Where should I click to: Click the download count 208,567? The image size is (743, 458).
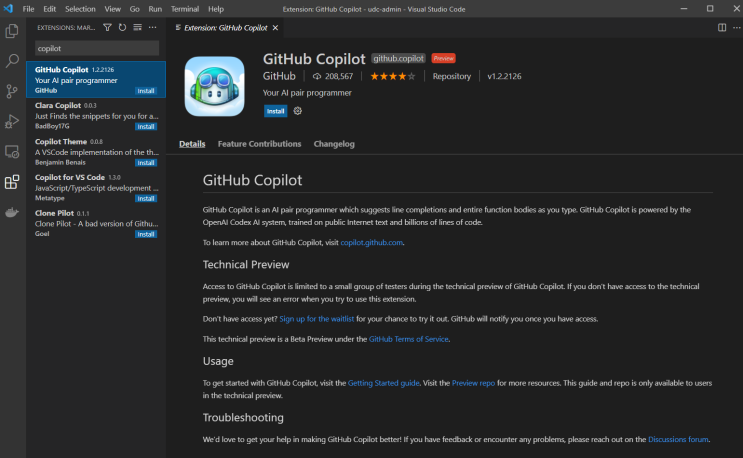[x=333, y=76]
